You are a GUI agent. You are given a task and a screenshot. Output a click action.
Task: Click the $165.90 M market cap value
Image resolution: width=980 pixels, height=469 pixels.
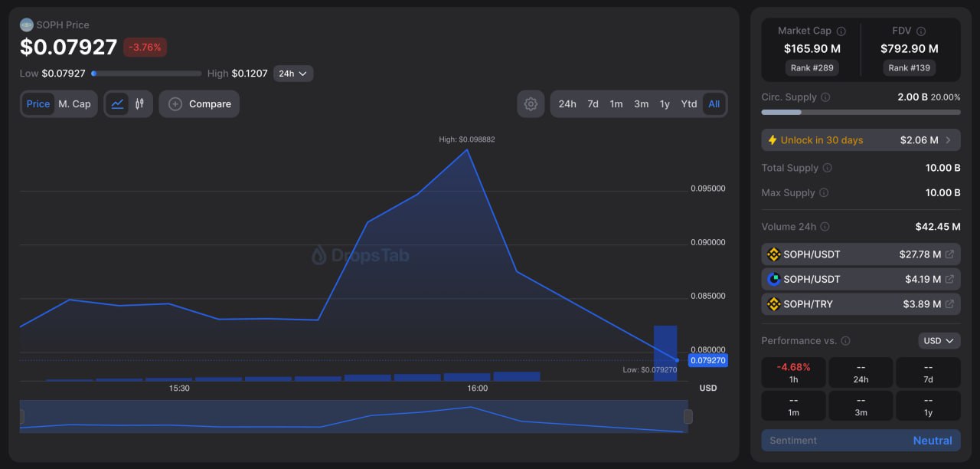click(x=812, y=48)
